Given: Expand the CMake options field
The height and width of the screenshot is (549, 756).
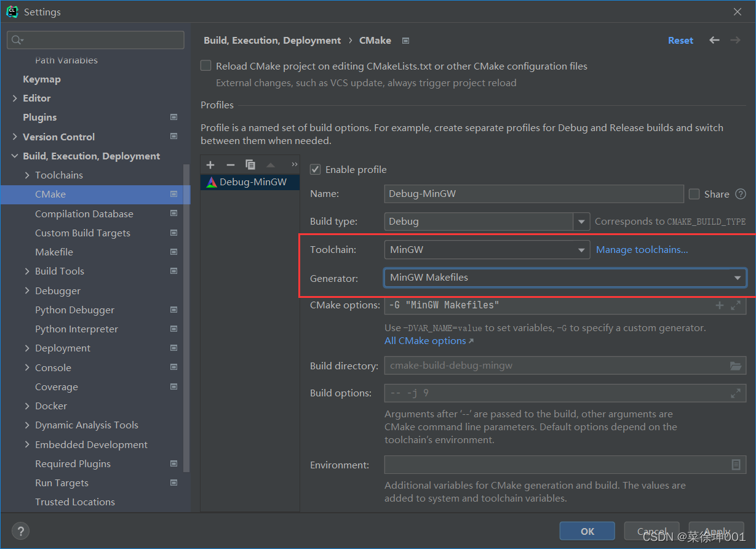Looking at the screenshot, I should tap(735, 305).
